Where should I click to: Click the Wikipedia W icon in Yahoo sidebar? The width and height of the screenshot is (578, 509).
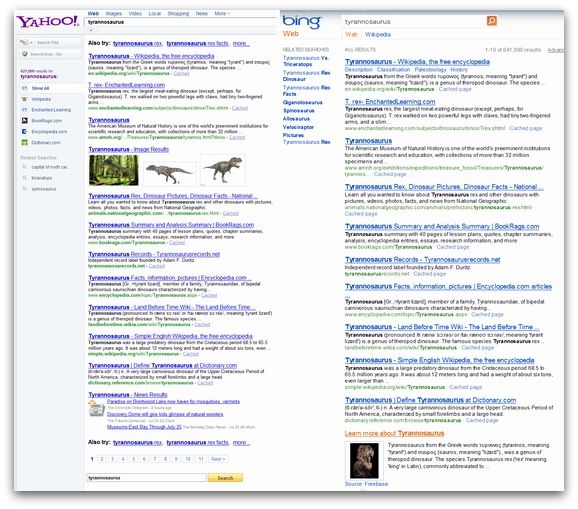click(25, 99)
